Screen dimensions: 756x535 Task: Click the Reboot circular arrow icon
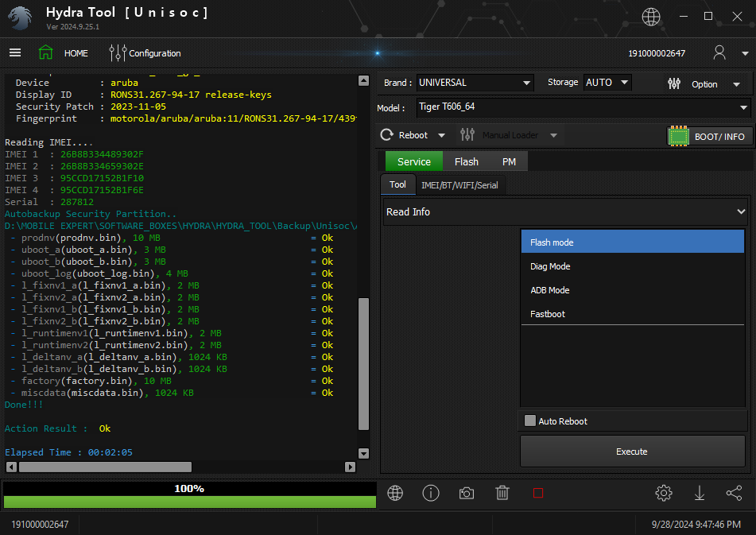pyautogui.click(x=386, y=135)
